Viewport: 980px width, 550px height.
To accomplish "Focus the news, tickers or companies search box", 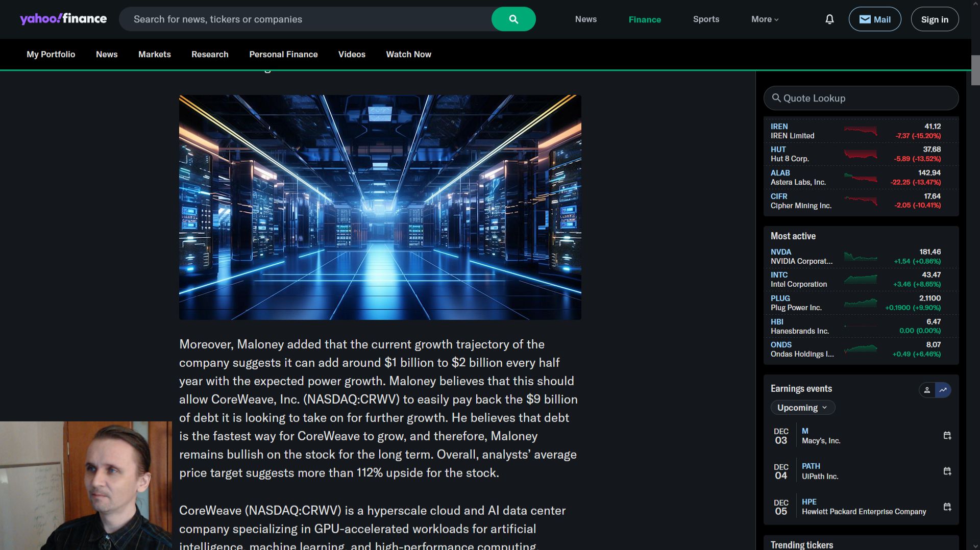I will [x=305, y=19].
